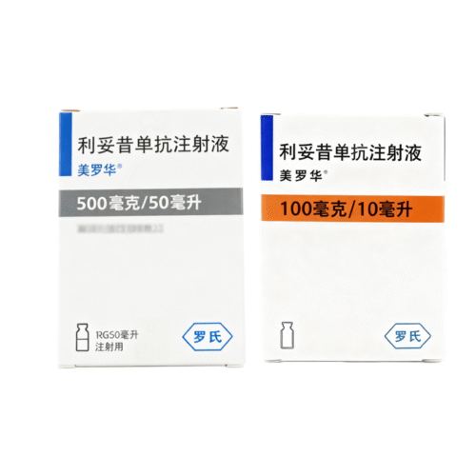Click the black 美罗华 brand name
The height and width of the screenshot is (476, 476).
click(x=301, y=175)
